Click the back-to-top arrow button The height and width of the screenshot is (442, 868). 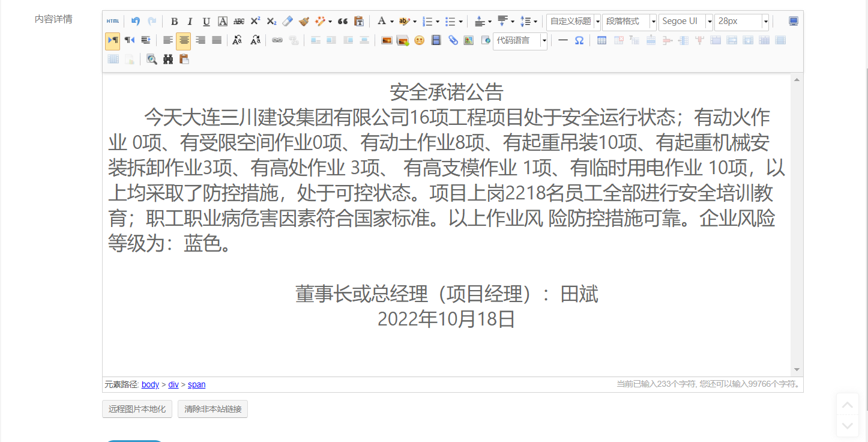pyautogui.click(x=847, y=405)
